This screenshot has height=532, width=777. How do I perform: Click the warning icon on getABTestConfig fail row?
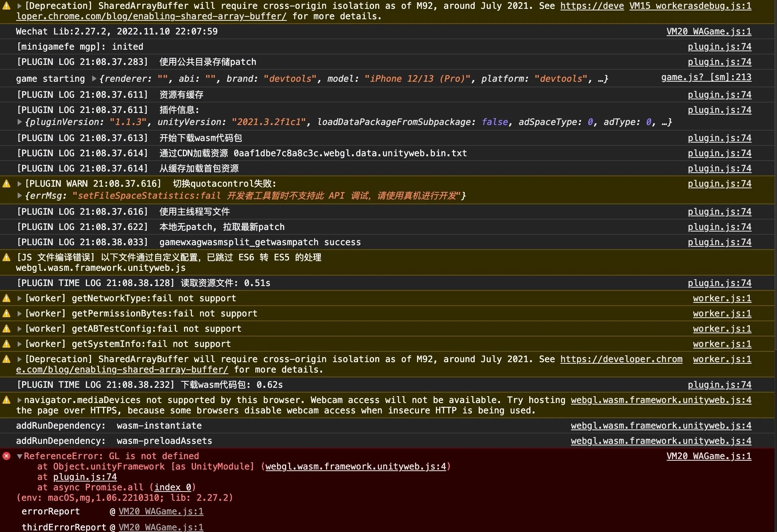point(6,328)
